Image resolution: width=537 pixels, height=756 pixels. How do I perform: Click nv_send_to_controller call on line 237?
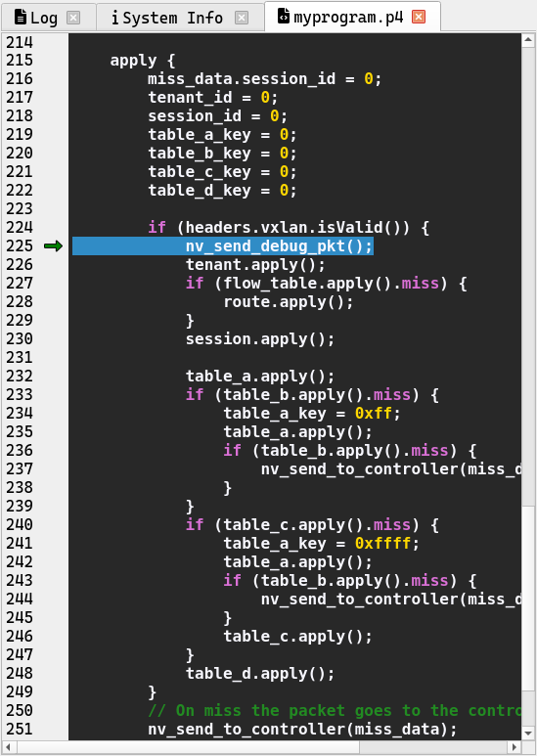click(391, 469)
